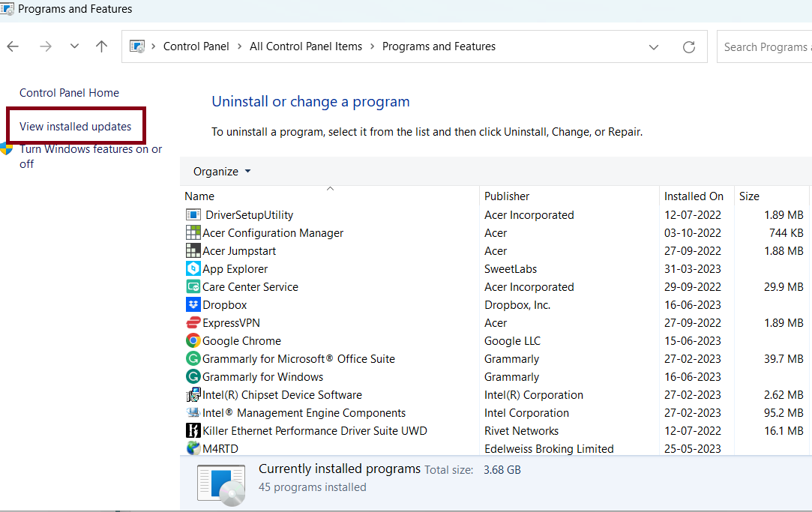Screen dimensions: 812x512
Task: Click the App Explorer icon
Action: pos(193,268)
